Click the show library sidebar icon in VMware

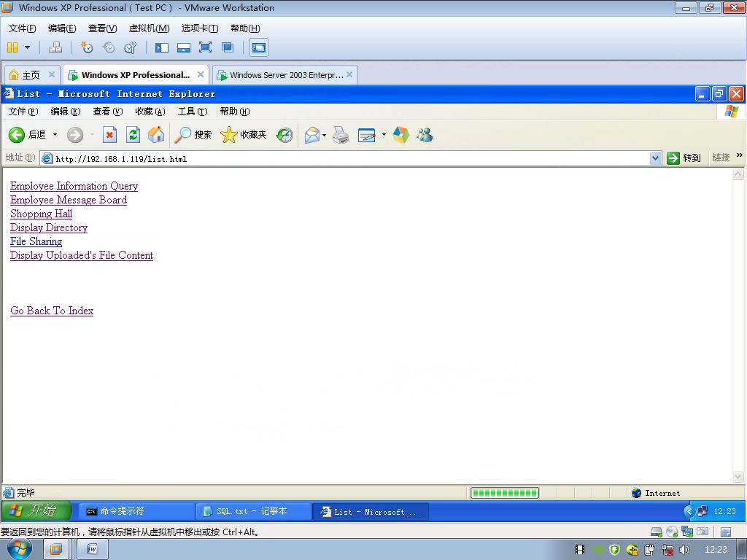pyautogui.click(x=162, y=47)
